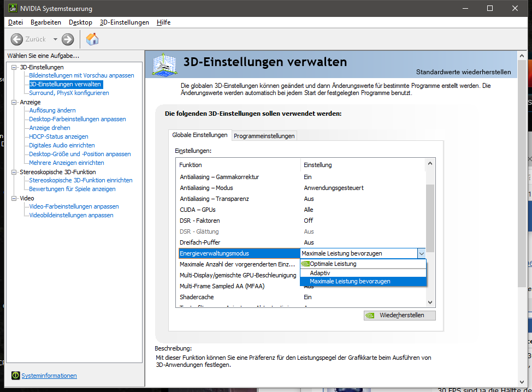This screenshot has height=392, width=532.
Task: Open the Datei menu
Action: click(x=16, y=22)
